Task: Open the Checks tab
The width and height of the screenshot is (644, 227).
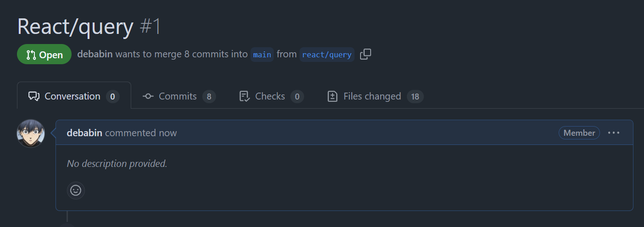Action: (x=271, y=96)
